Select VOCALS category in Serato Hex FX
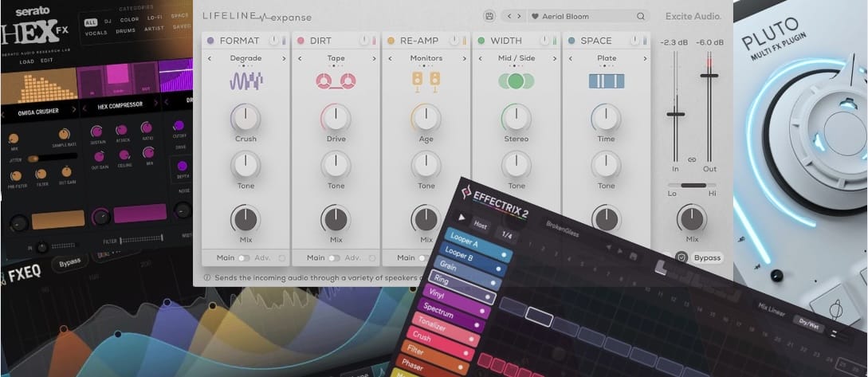This screenshot has width=868, height=377. tap(96, 33)
